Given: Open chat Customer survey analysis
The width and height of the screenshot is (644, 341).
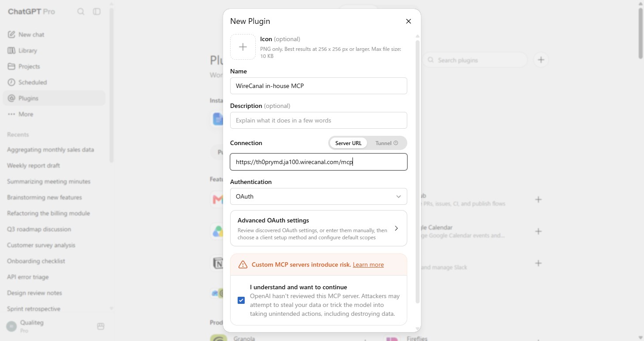Looking at the screenshot, I should tap(41, 245).
